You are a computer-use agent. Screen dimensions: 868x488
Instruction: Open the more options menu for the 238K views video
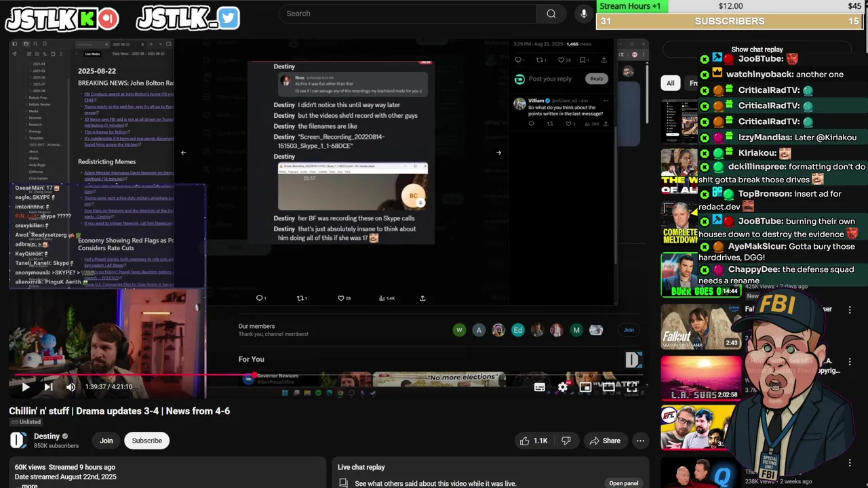point(850,463)
